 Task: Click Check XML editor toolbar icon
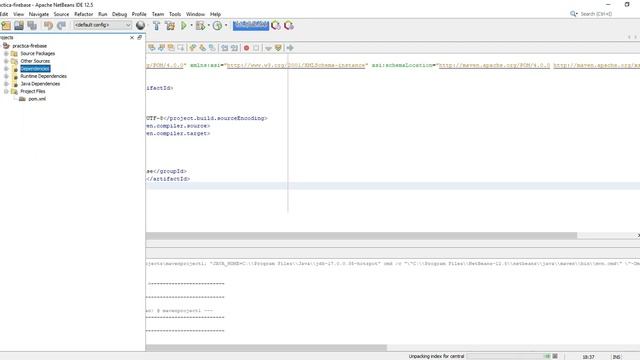(268, 48)
